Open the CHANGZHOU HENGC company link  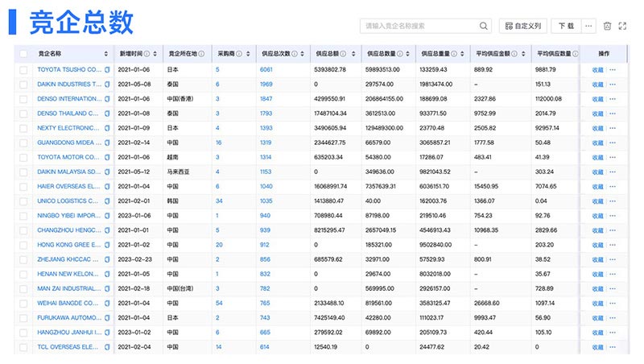click(x=69, y=230)
